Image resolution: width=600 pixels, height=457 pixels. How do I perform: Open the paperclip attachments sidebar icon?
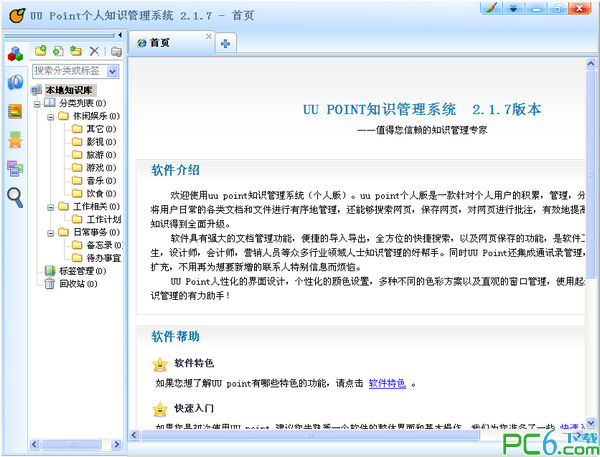(15, 82)
